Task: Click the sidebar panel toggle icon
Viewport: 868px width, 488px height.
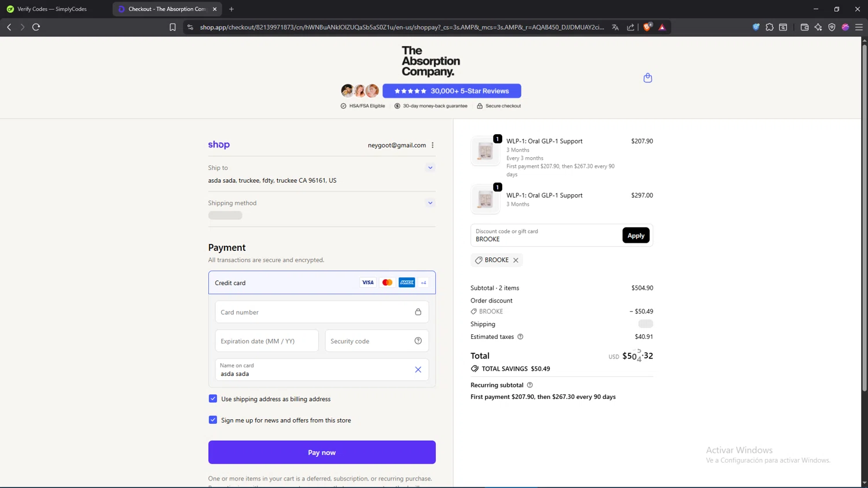Action: coord(783,27)
